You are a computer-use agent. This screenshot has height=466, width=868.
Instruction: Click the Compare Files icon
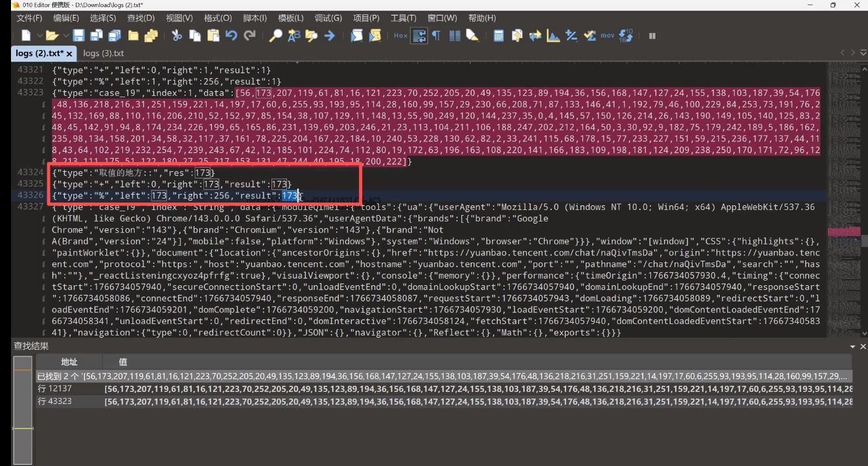click(x=517, y=36)
